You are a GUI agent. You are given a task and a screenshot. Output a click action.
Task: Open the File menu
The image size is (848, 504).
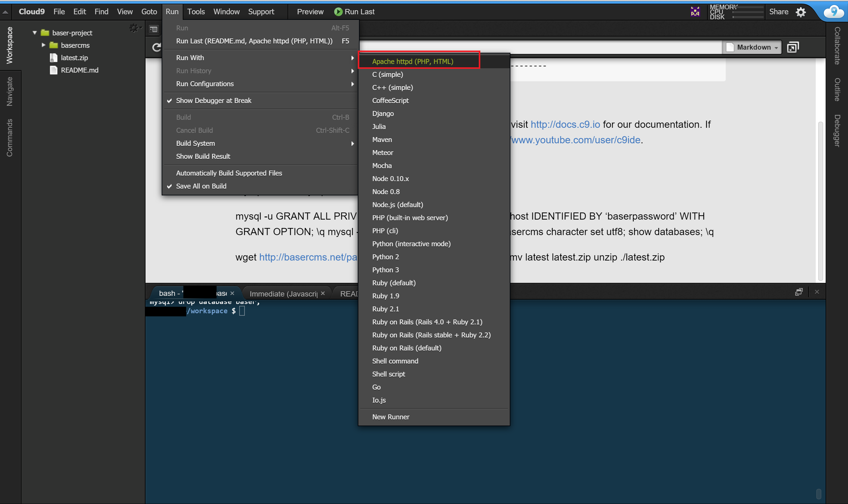point(59,12)
